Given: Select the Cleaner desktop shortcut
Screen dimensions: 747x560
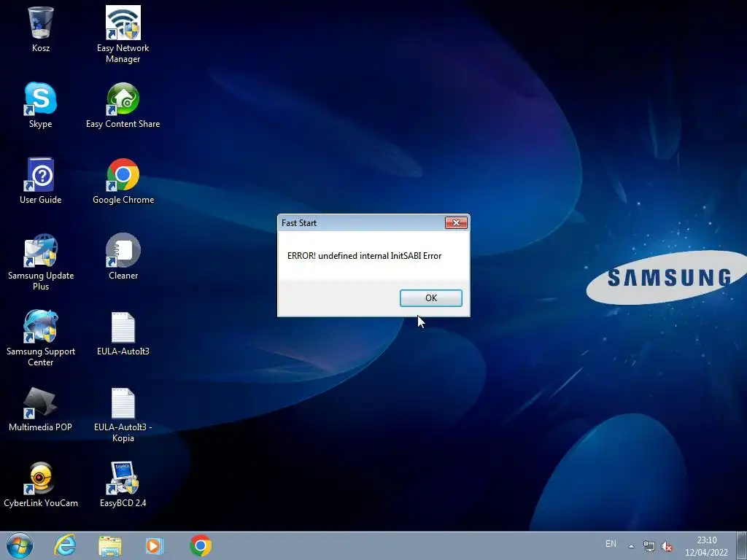Looking at the screenshot, I should pos(123,256).
